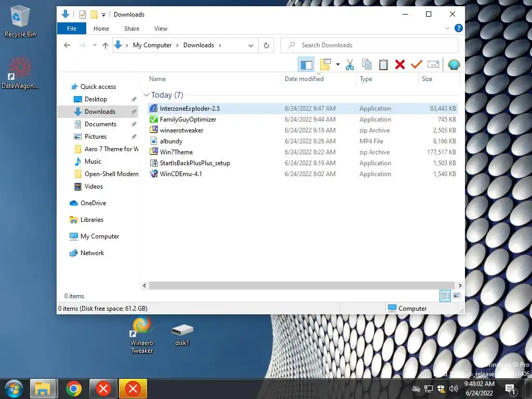The height and width of the screenshot is (399, 532).
Task: Open the File tab
Action: coord(72,29)
